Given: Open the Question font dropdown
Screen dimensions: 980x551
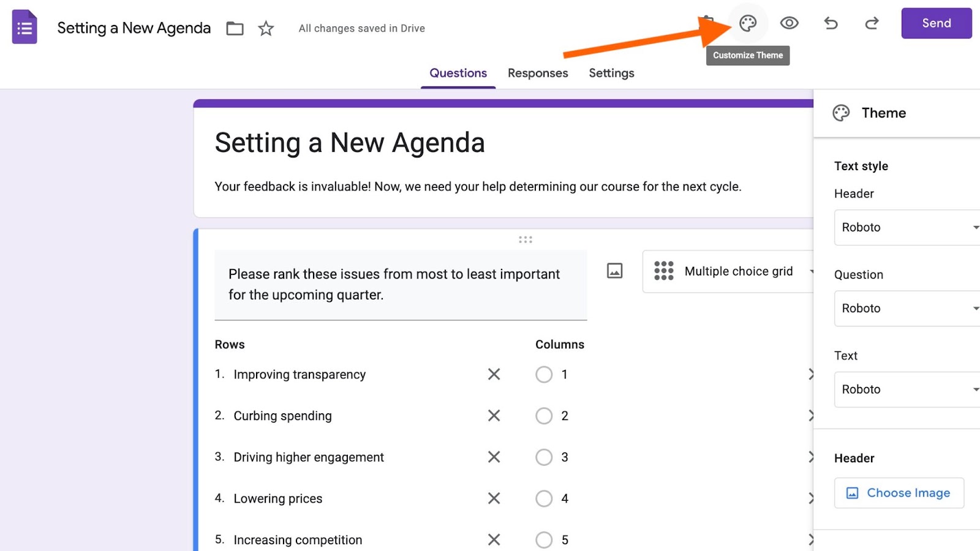Looking at the screenshot, I should [907, 309].
